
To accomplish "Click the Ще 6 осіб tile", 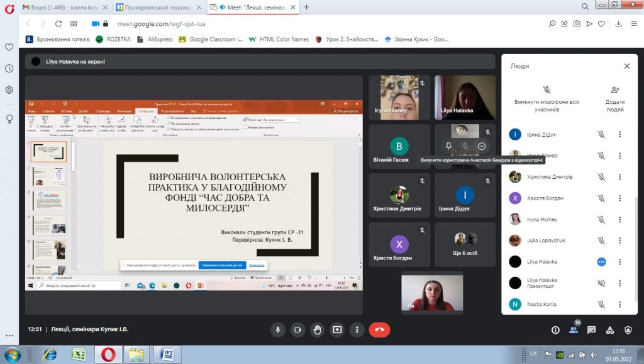I will click(x=465, y=244).
